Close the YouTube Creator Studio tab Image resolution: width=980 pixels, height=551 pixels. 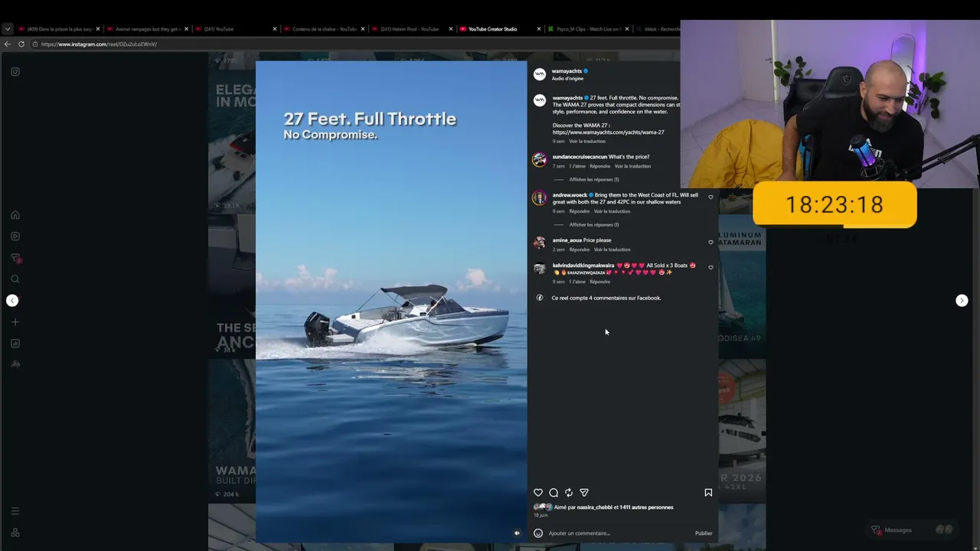(x=539, y=29)
